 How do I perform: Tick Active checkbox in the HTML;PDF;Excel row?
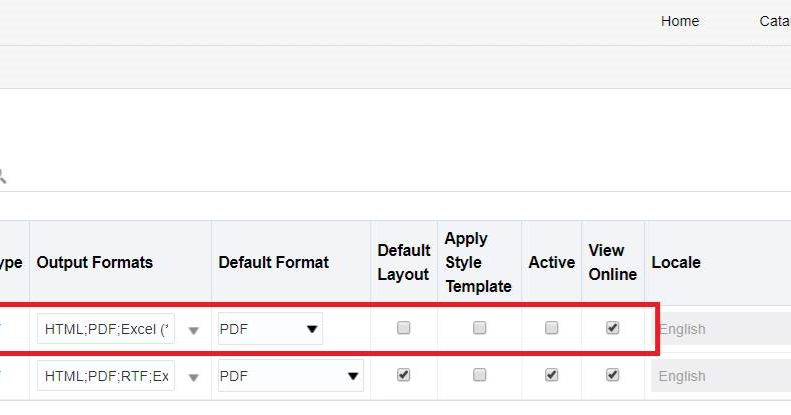[551, 328]
